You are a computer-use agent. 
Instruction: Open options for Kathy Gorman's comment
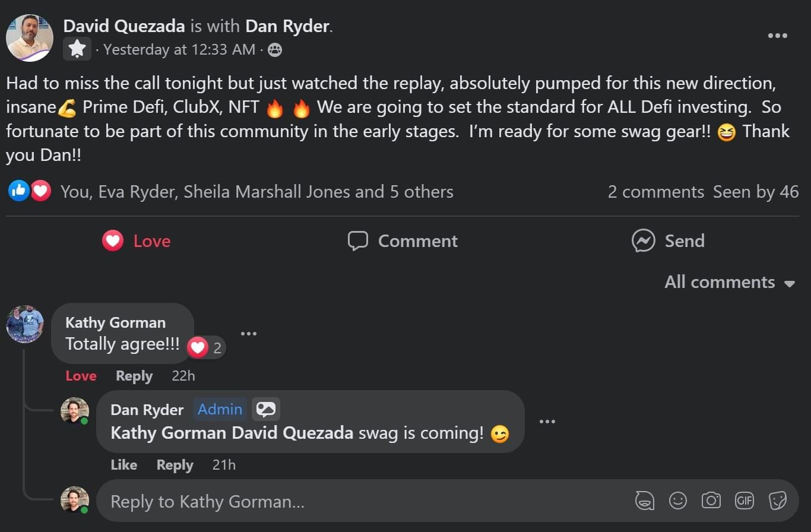pos(249,334)
